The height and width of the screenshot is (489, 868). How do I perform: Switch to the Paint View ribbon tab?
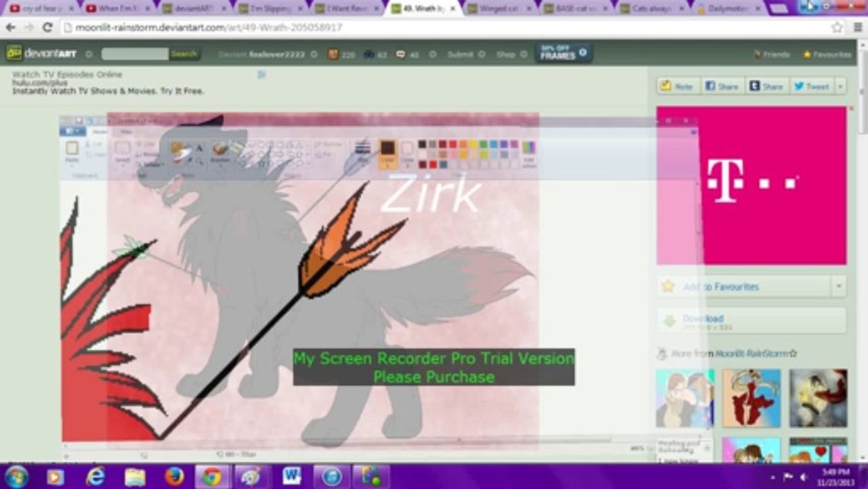pyautogui.click(x=127, y=131)
